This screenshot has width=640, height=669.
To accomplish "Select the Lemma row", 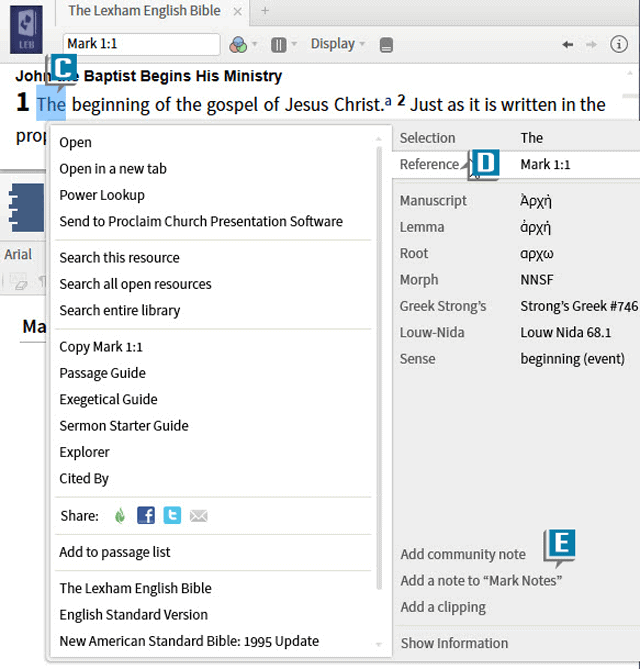I will (516, 227).
